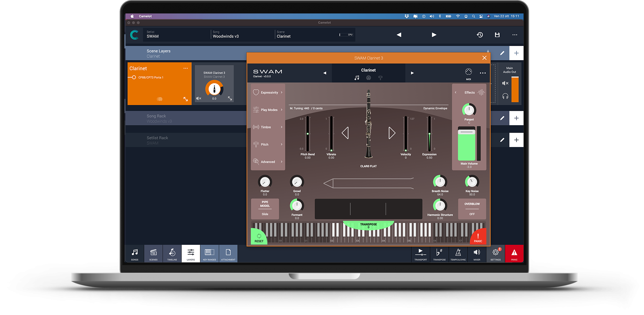Go to the previous scene arrow
The image size is (644, 315).
click(x=399, y=35)
